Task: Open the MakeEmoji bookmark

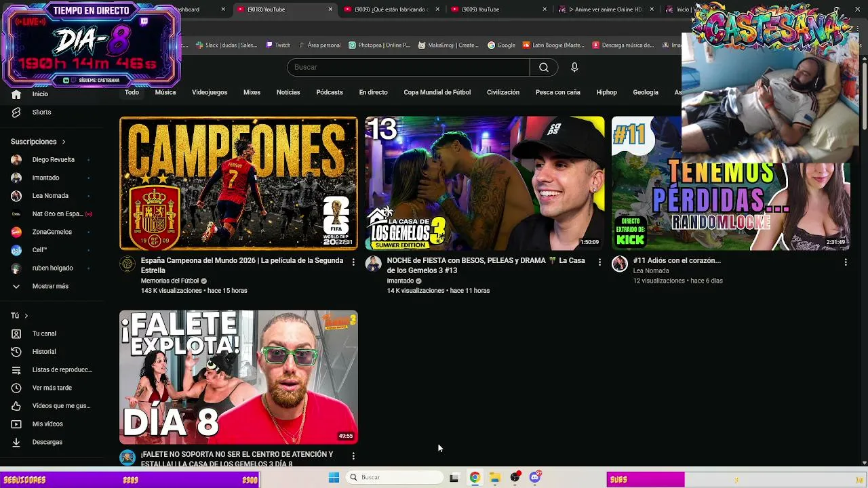Action: click(448, 45)
